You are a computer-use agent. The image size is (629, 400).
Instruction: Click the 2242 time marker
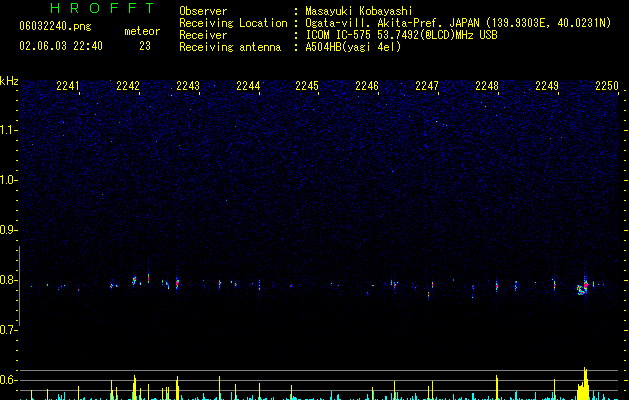point(128,86)
